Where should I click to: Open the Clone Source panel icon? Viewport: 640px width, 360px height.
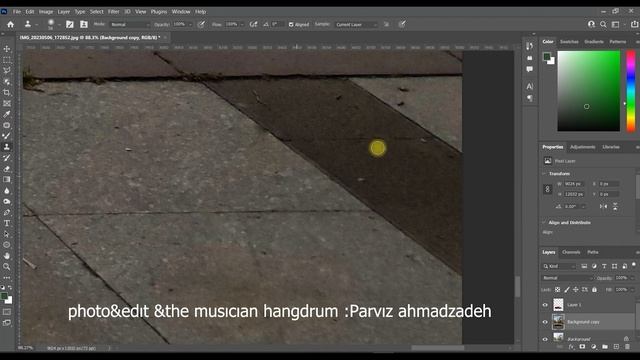click(84, 24)
